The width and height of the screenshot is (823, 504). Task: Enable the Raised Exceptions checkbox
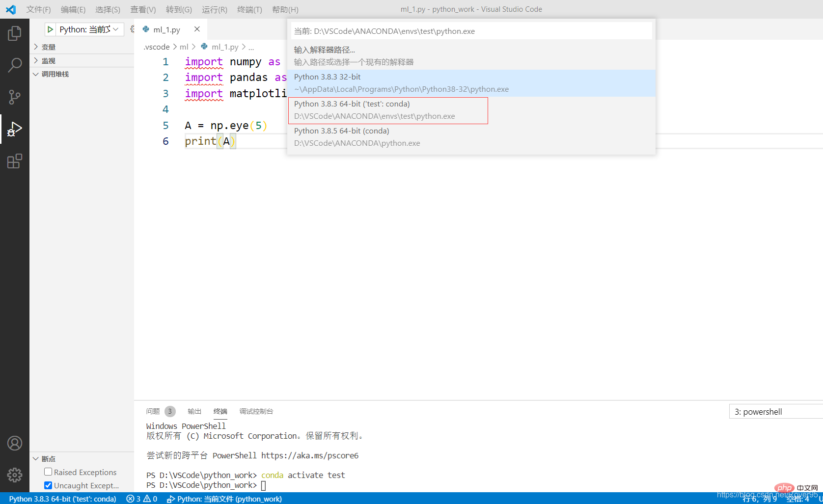point(48,472)
